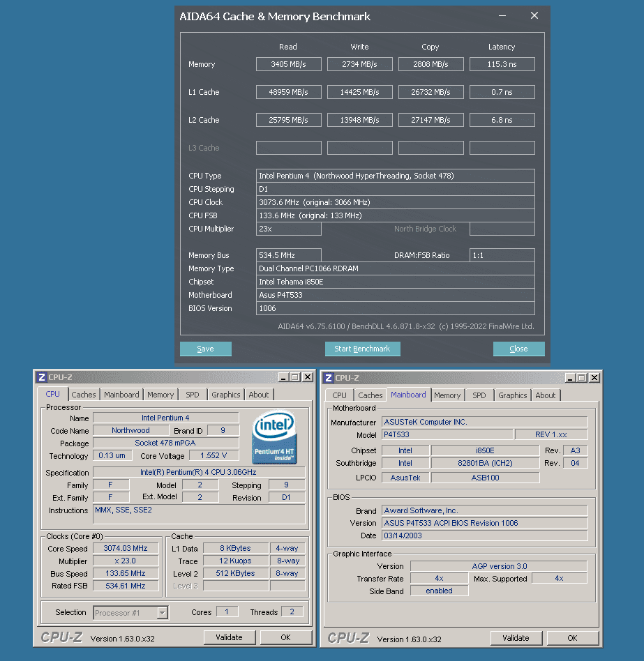Click ASUSTeK Computer INC. manufacturer field
The height and width of the screenshot is (661, 644).
[x=485, y=422]
